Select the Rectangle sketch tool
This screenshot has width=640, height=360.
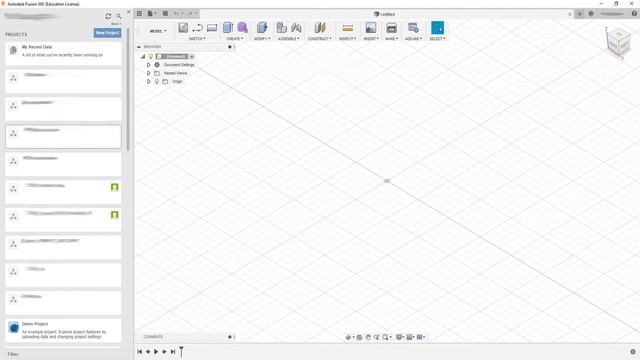212,27
